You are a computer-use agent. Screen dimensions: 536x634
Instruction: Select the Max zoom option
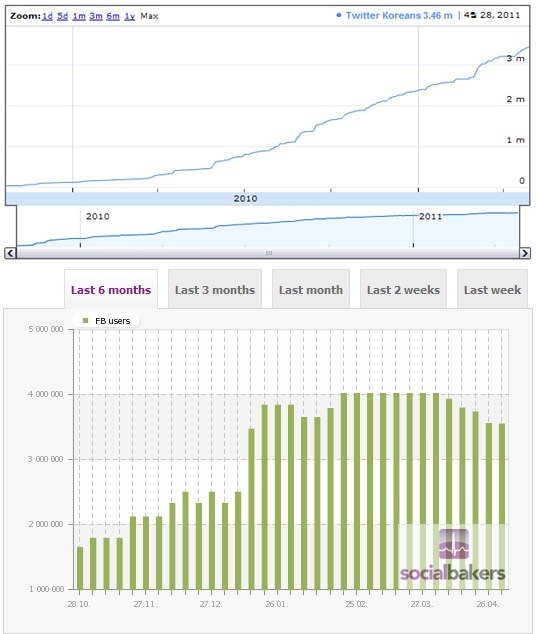coord(149,16)
